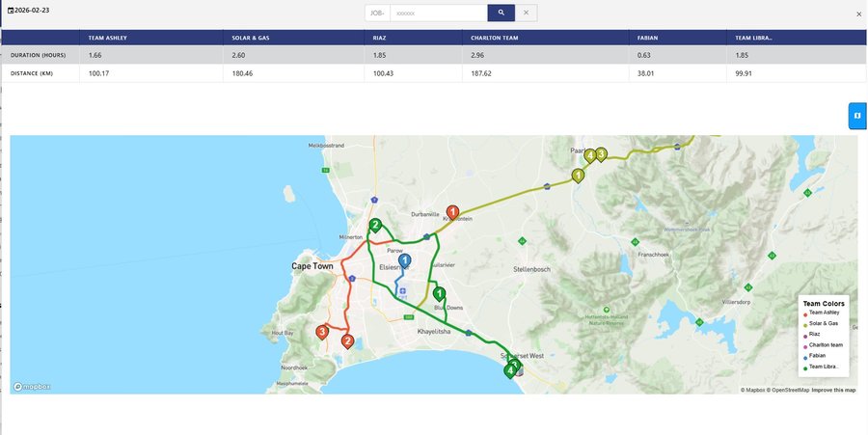Select green marker 1 near Blue Downs
868x435 pixels.
click(439, 294)
